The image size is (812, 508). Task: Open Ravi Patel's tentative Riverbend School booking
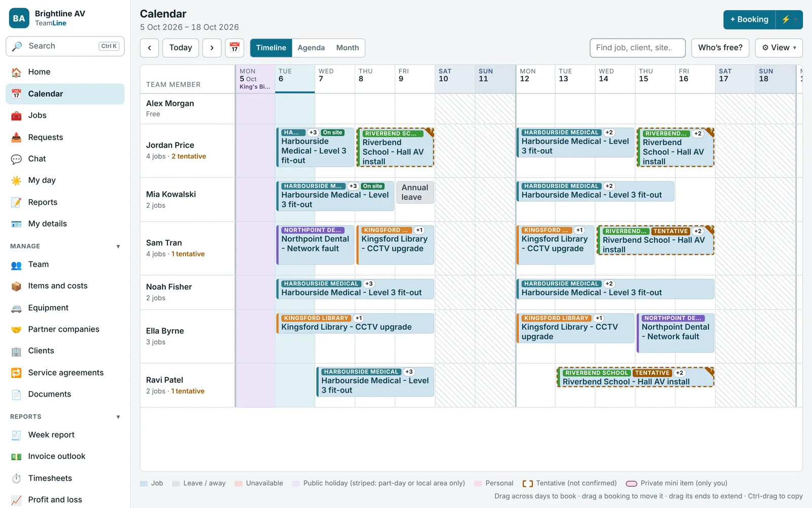(x=635, y=377)
